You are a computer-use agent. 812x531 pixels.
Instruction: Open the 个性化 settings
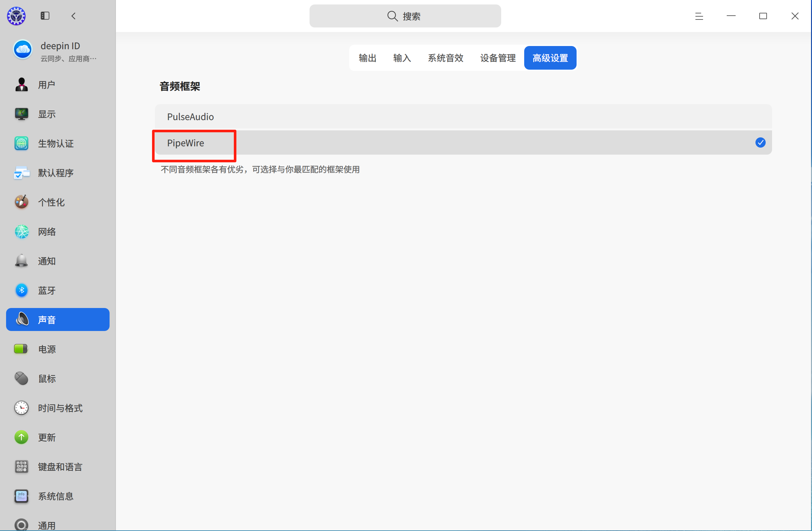pyautogui.click(x=58, y=202)
